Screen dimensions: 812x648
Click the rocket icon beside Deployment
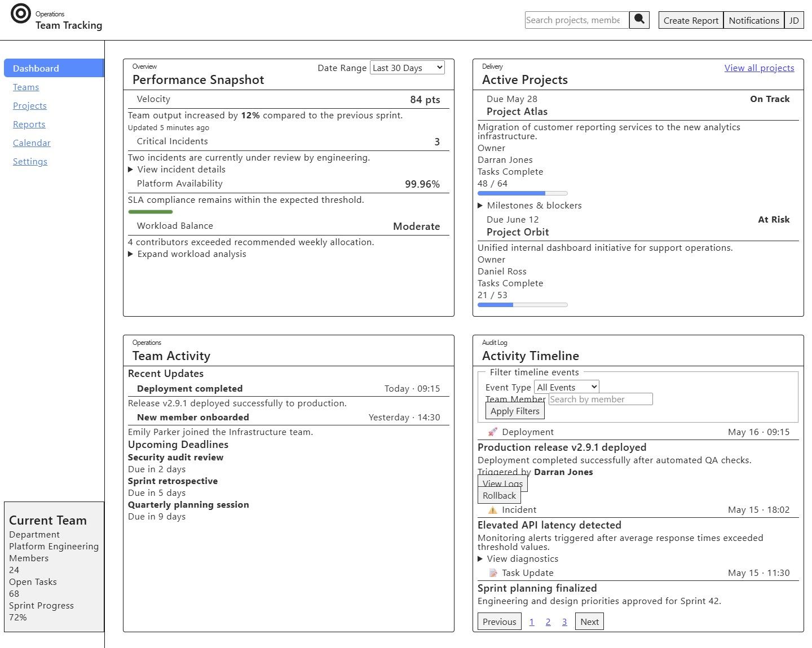point(492,432)
